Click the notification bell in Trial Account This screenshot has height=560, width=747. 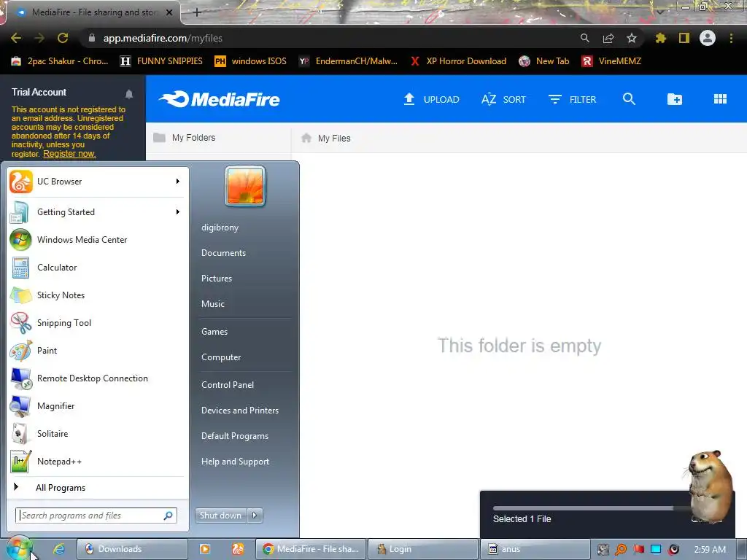point(128,94)
